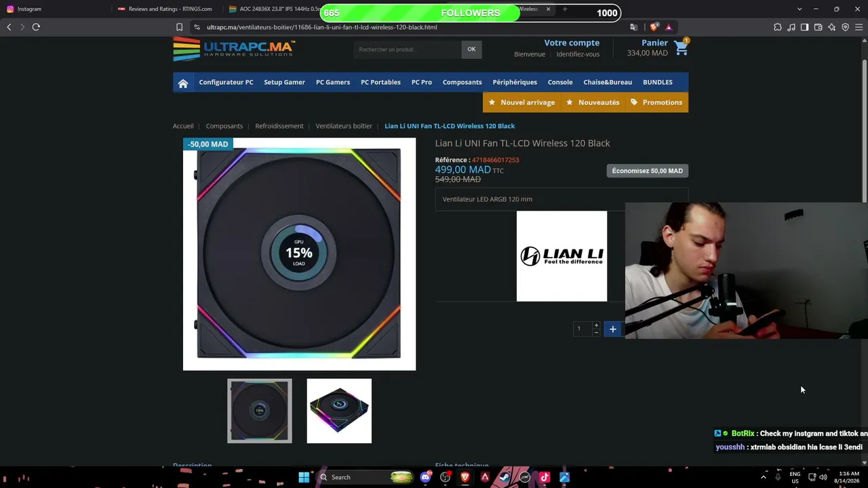The width and height of the screenshot is (868, 488).
Task: Go to Nouvel arrivage section
Action: pos(521,102)
